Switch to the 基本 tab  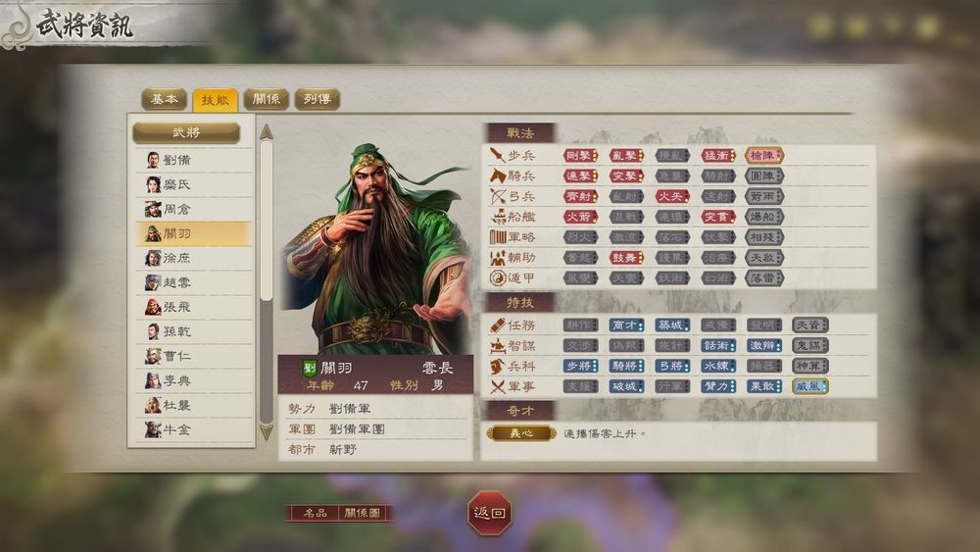click(x=165, y=99)
